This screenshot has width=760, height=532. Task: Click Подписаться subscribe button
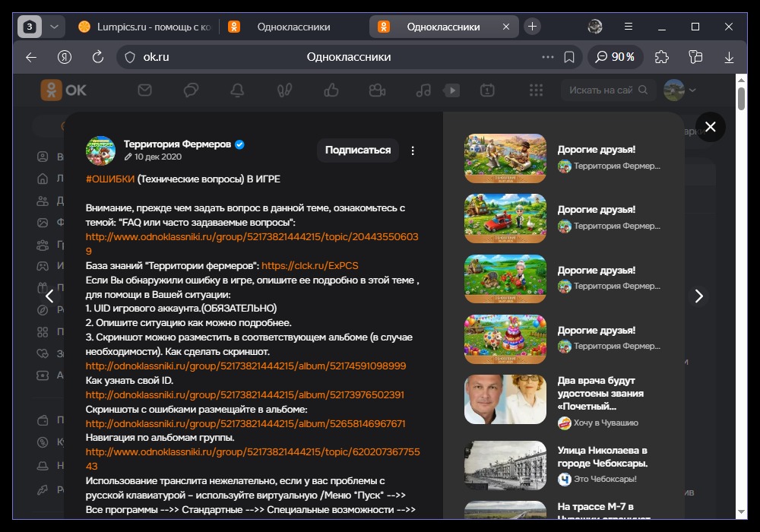pos(358,150)
